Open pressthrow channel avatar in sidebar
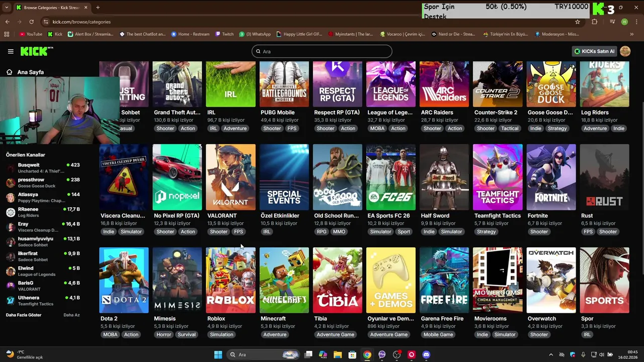 click(11, 183)
